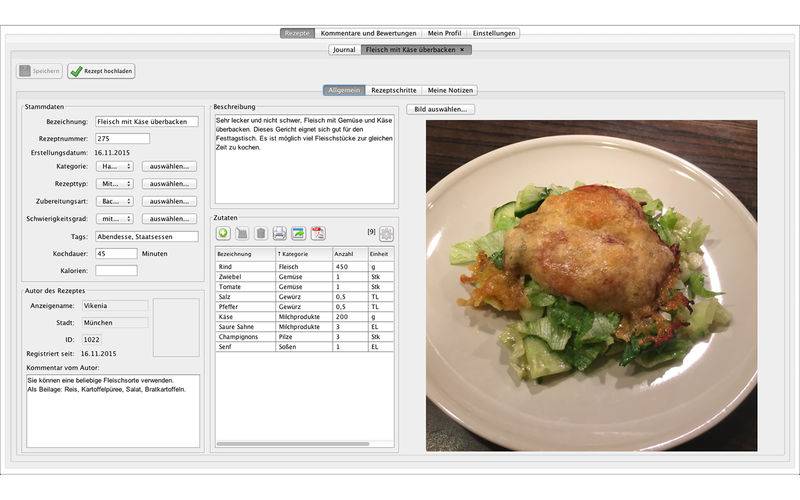This screenshot has height=500, width=800.
Task: Expand the Schwierigkeitsgrad combo box
Action: pyautogui.click(x=115, y=218)
